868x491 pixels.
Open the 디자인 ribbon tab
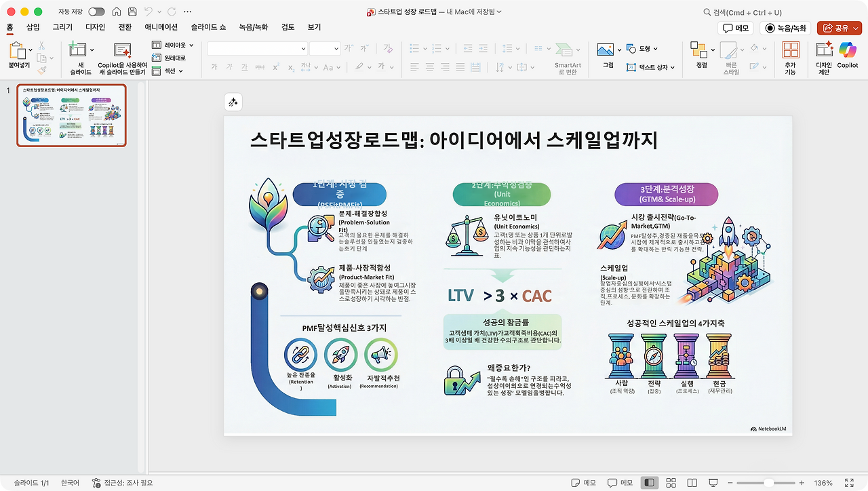(96, 27)
